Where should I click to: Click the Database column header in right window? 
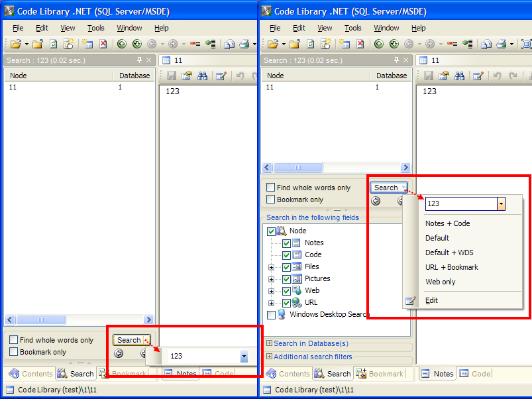(x=391, y=76)
